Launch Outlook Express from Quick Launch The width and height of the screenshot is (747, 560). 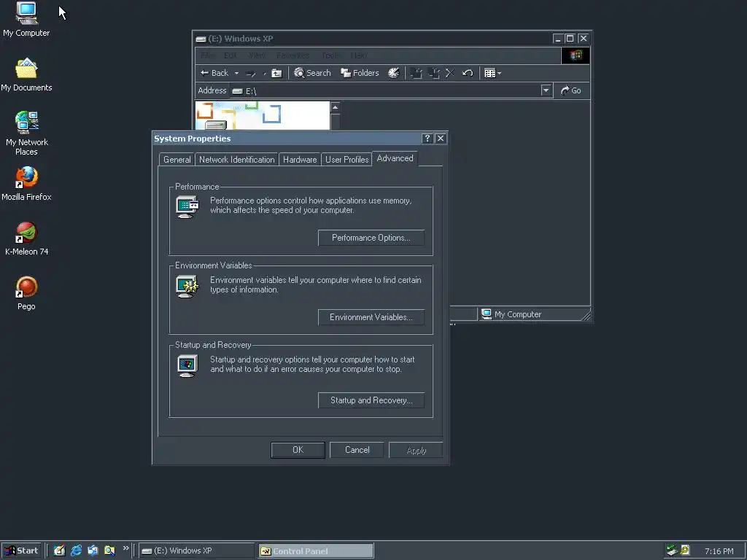(x=93, y=551)
